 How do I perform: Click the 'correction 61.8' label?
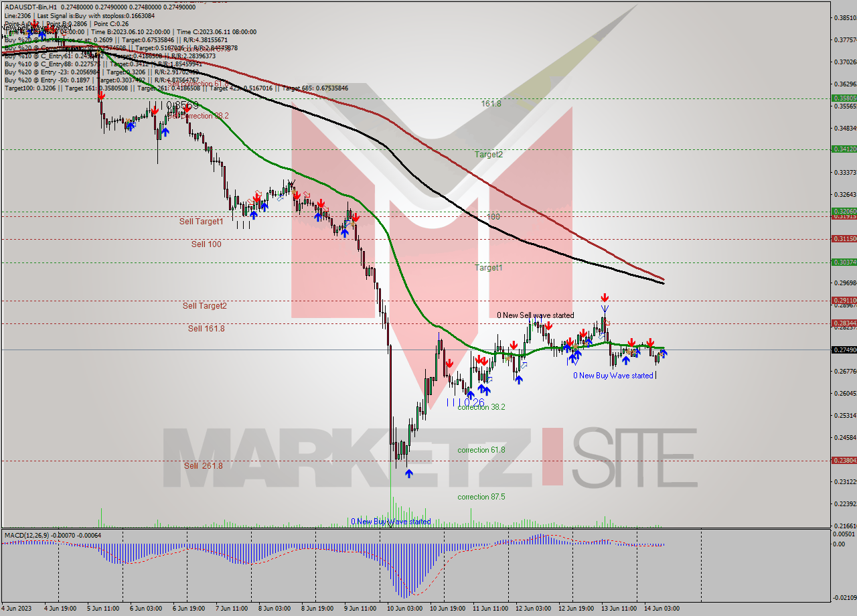[481, 450]
